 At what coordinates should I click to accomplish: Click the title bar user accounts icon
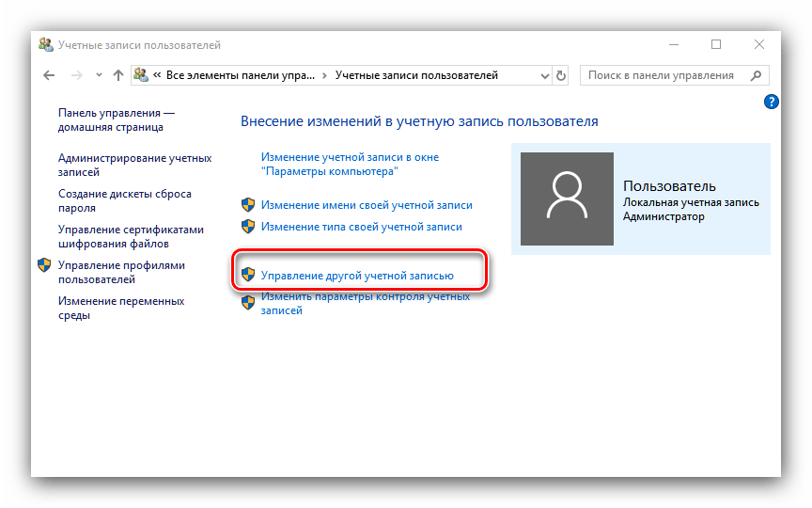click(x=46, y=44)
